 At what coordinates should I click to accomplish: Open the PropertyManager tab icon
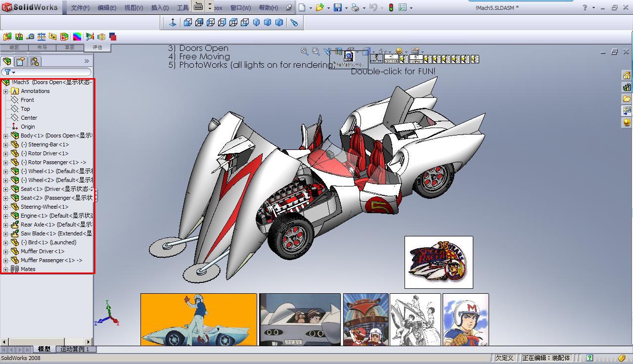coord(21,61)
